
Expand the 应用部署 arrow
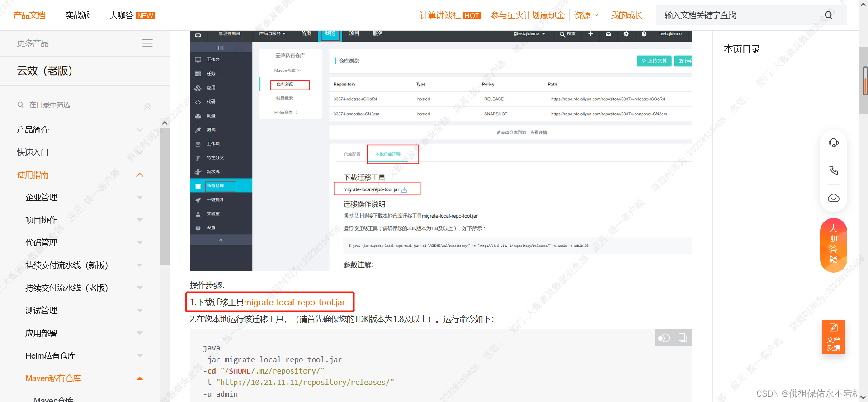point(140,333)
